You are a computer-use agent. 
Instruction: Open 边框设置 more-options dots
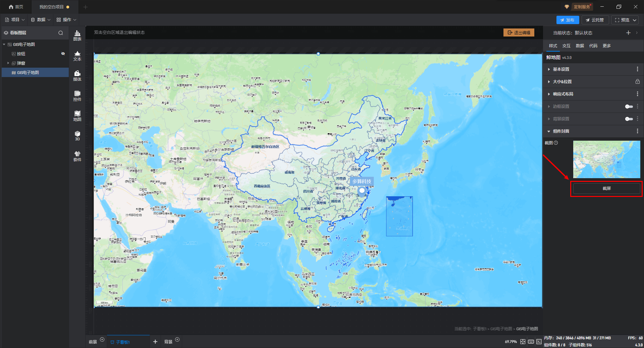[x=637, y=106]
